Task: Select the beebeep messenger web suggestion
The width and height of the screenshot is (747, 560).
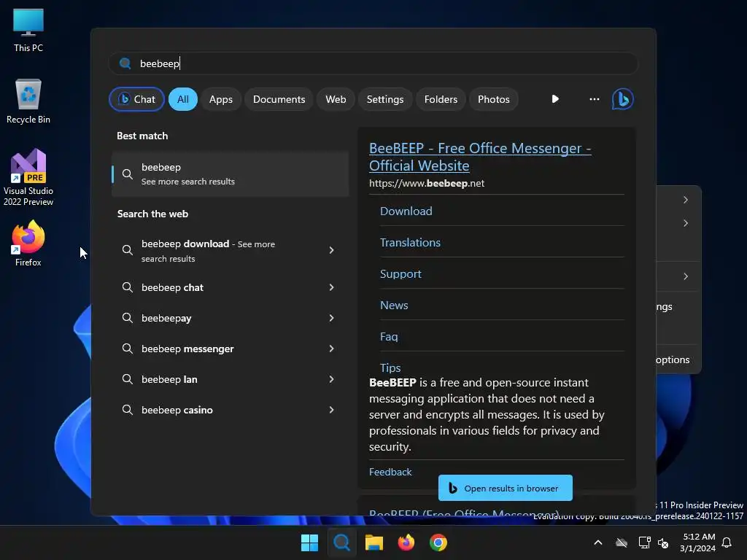Action: click(x=231, y=349)
